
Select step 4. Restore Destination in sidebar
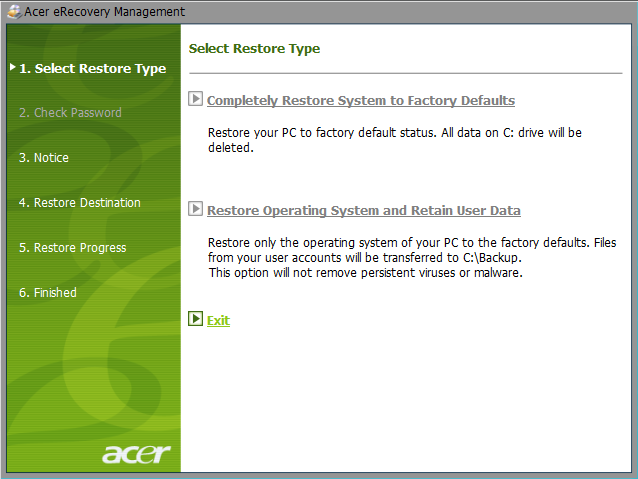coord(80,203)
